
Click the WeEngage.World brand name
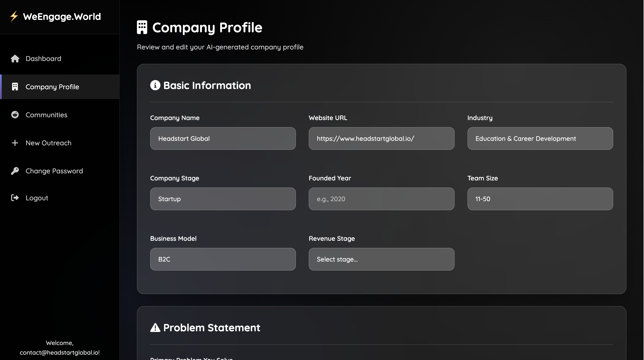coord(62,16)
